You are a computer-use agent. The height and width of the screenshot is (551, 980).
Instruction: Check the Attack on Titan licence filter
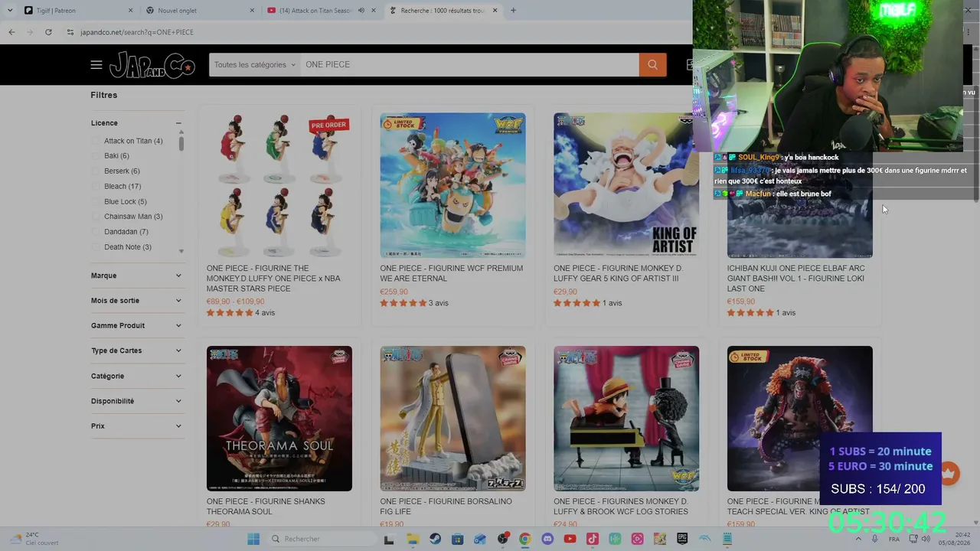tap(96, 141)
